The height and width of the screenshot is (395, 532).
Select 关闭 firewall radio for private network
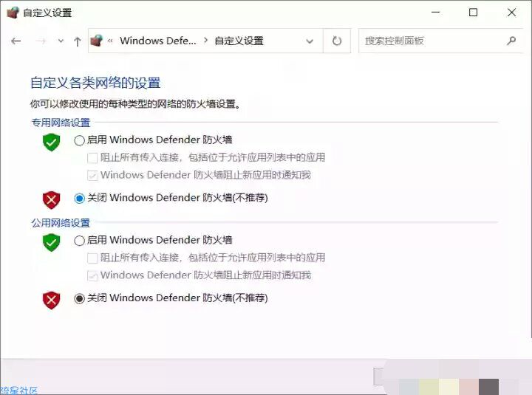tap(79, 199)
